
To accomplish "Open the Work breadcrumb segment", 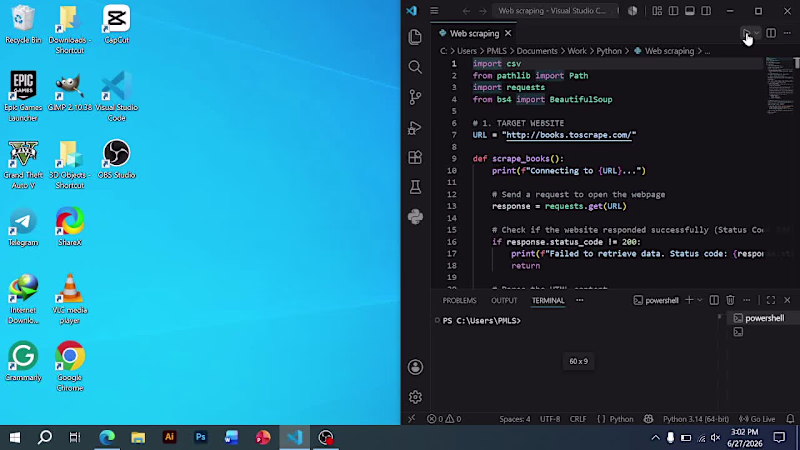I will [577, 51].
